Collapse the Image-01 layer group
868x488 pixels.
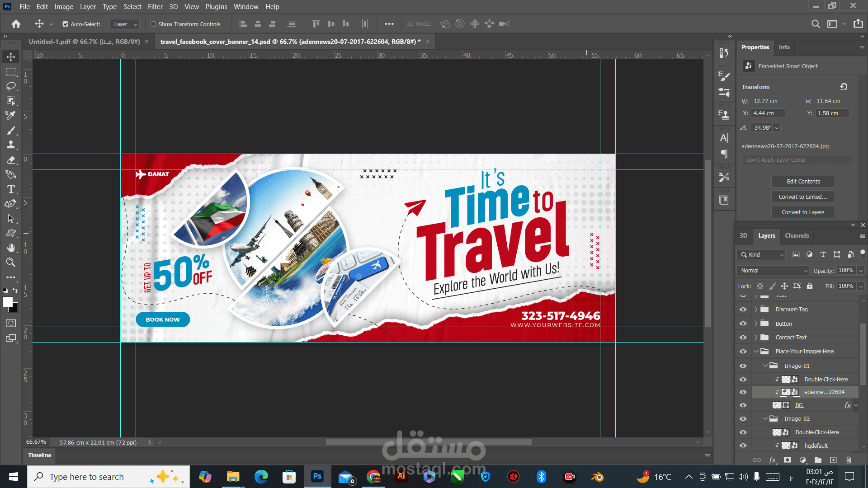coord(765,366)
